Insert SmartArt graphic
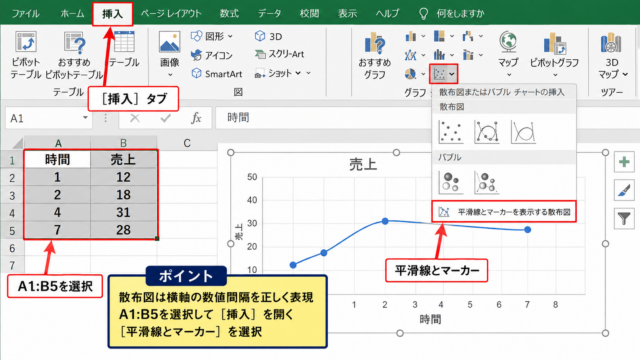The image size is (640, 360). click(217, 73)
